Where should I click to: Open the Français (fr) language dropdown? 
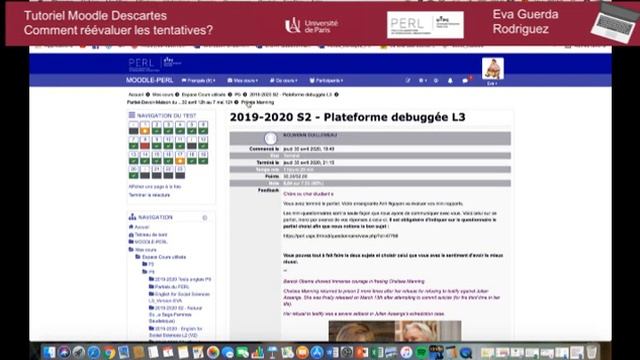[x=198, y=80]
